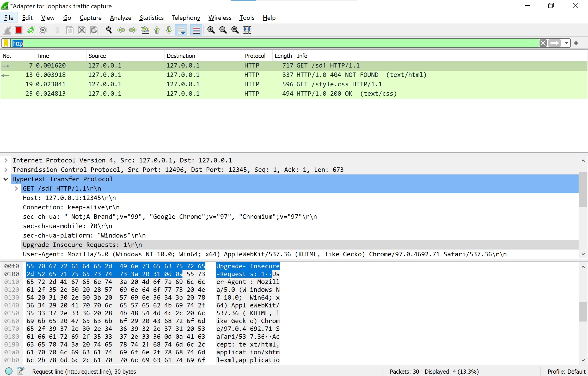Screen dimensions: 588x376
Task: Toggle automatic scrolling in live capture
Action: pos(181,30)
